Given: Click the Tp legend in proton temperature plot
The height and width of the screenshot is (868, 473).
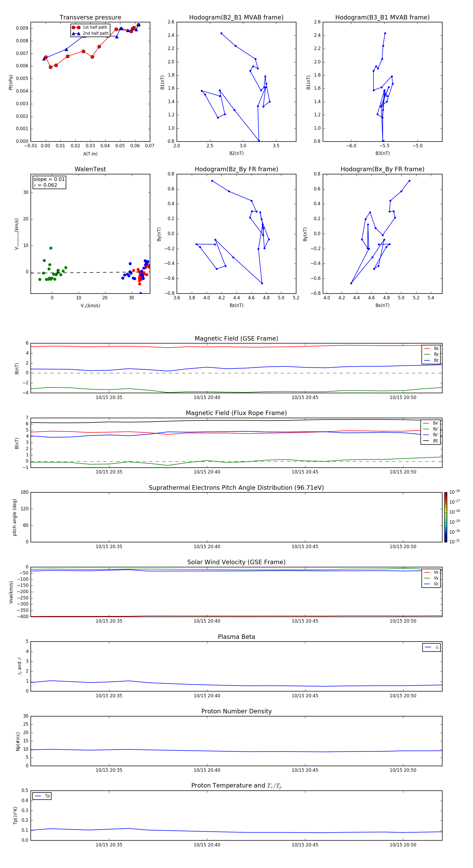Looking at the screenshot, I should [42, 796].
